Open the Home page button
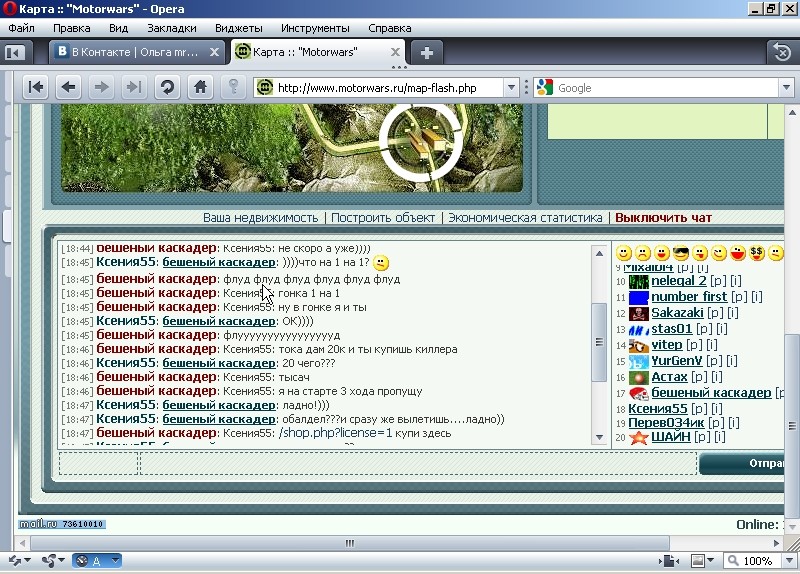Image resolution: width=800 pixels, height=574 pixels. click(x=201, y=87)
